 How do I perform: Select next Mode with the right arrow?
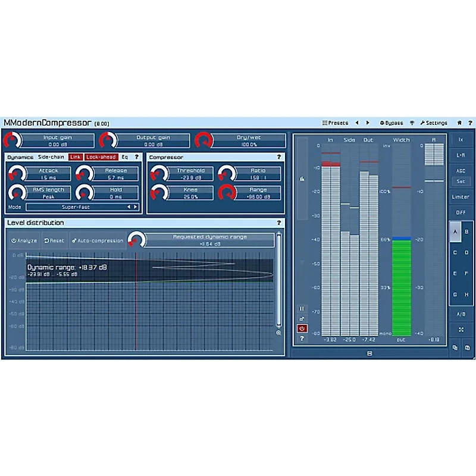pos(136,207)
